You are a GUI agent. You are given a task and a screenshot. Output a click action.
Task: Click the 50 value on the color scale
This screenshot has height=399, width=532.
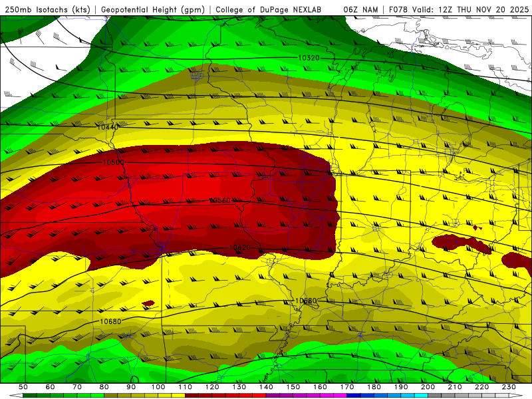[x=23, y=387]
